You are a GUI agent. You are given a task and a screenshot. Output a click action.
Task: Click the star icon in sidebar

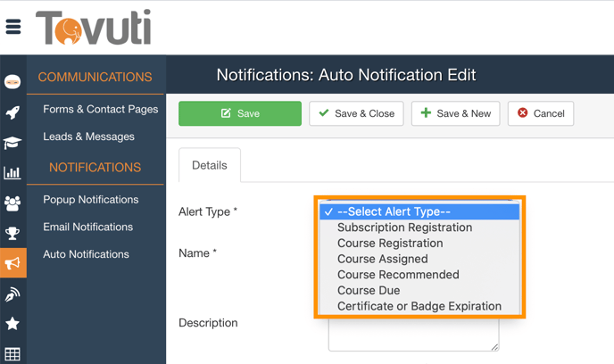(12, 324)
